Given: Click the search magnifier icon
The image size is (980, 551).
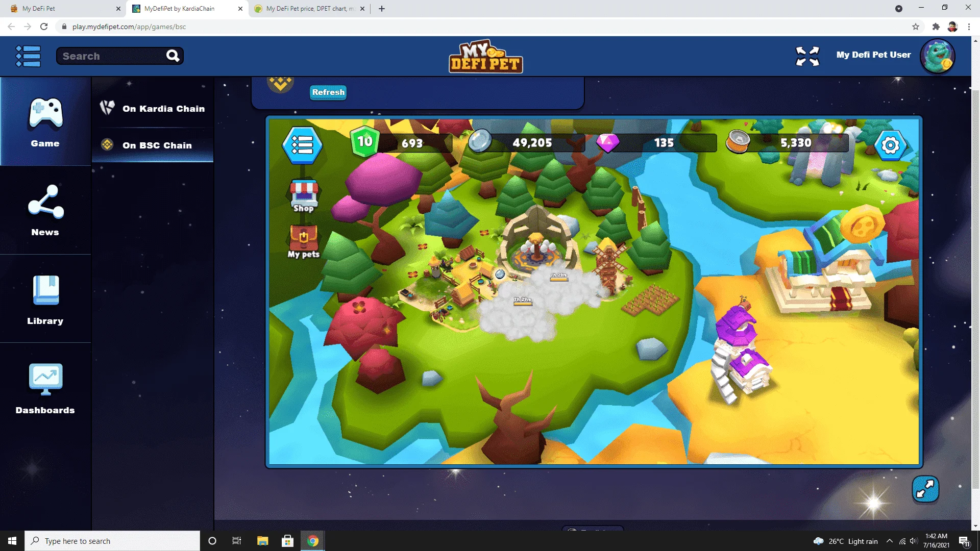Looking at the screenshot, I should [x=173, y=56].
